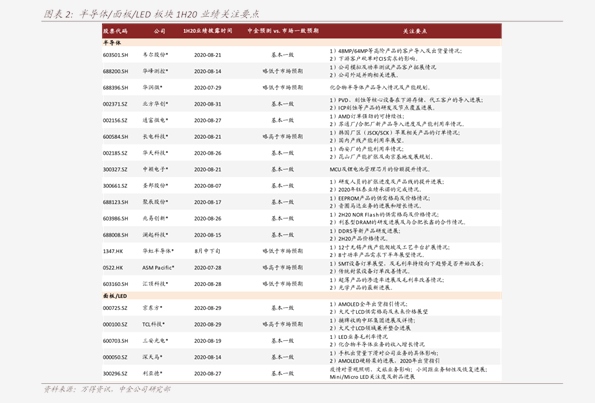Click the stock code 000100.SZ
The width and height of the screenshot is (595, 403).
tap(115, 324)
